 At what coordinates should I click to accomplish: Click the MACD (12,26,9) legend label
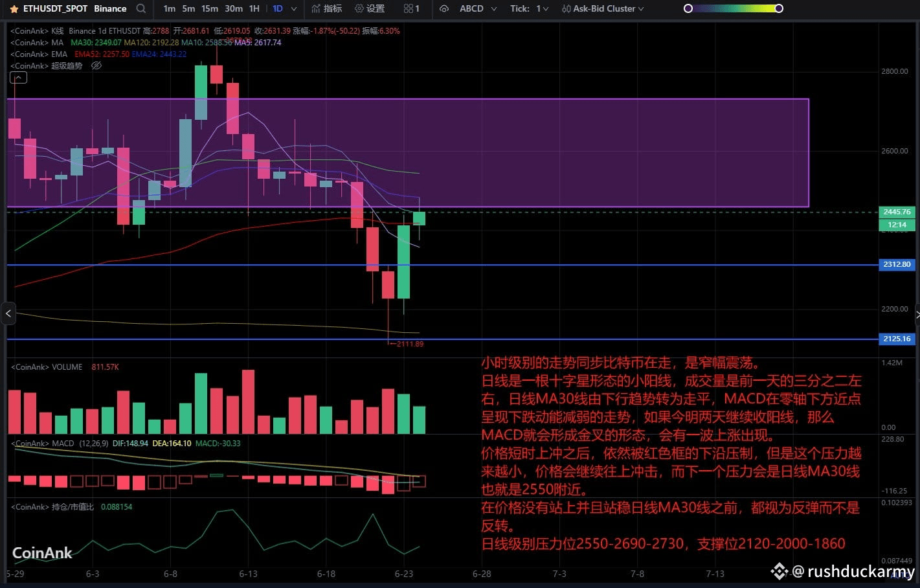point(80,444)
